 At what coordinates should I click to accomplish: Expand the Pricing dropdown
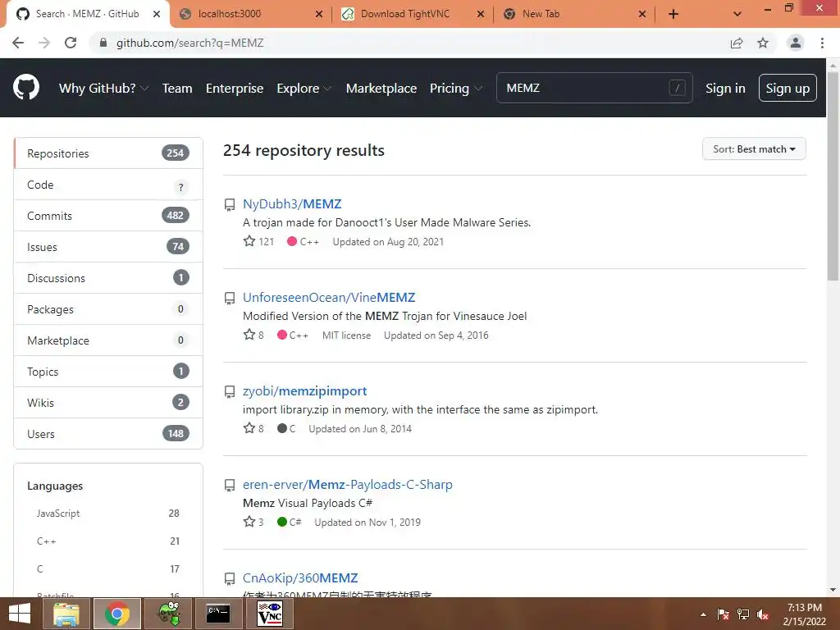tap(456, 88)
